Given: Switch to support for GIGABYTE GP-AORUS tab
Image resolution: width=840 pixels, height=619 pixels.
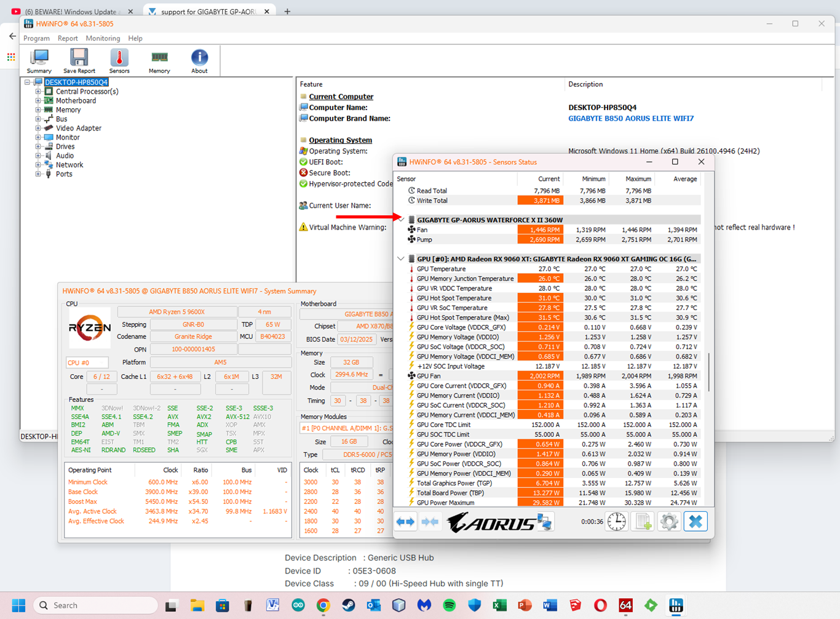Looking at the screenshot, I should tap(209, 12).
